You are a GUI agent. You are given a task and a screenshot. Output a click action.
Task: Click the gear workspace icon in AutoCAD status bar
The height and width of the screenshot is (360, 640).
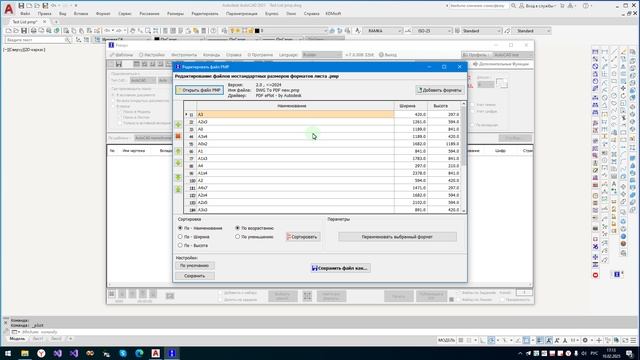point(585,340)
